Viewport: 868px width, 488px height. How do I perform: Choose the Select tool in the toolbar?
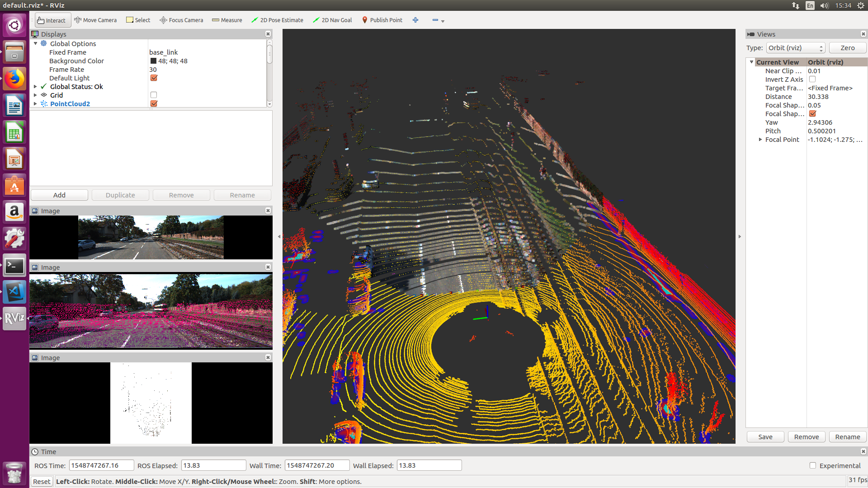pyautogui.click(x=138, y=20)
